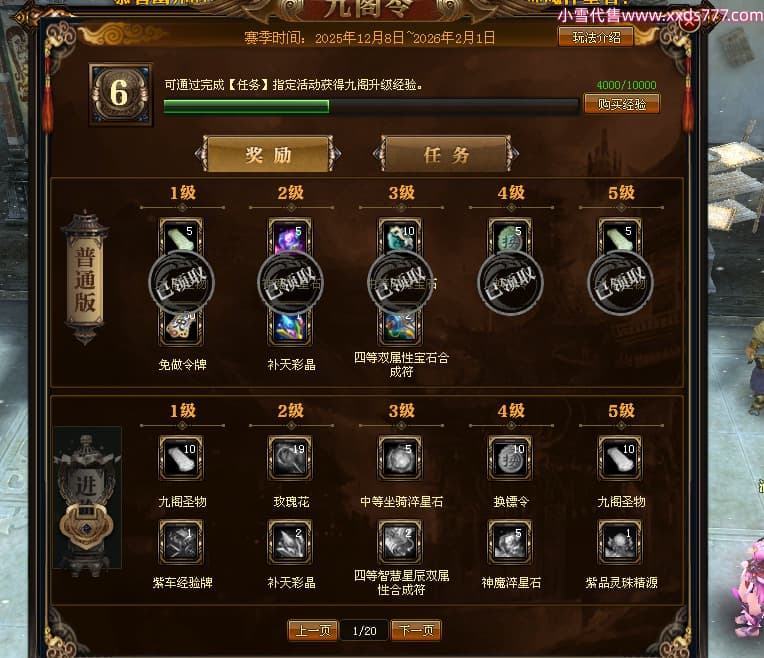
Task: Select the 神魔淬星石 item icon
Action: point(510,542)
